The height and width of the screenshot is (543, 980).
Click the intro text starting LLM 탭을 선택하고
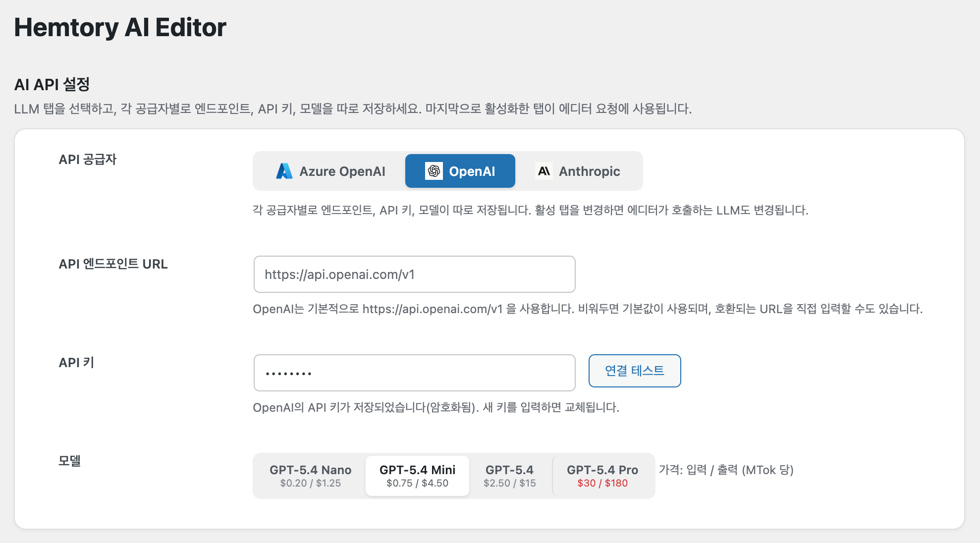click(x=353, y=109)
